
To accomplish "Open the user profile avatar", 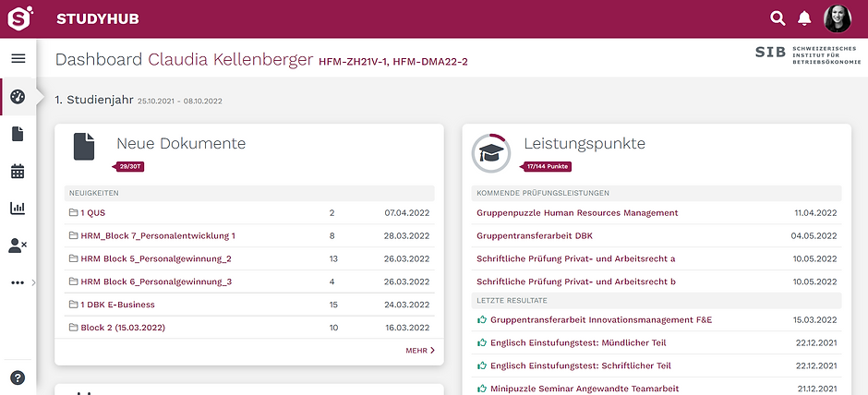I will pyautogui.click(x=837, y=18).
